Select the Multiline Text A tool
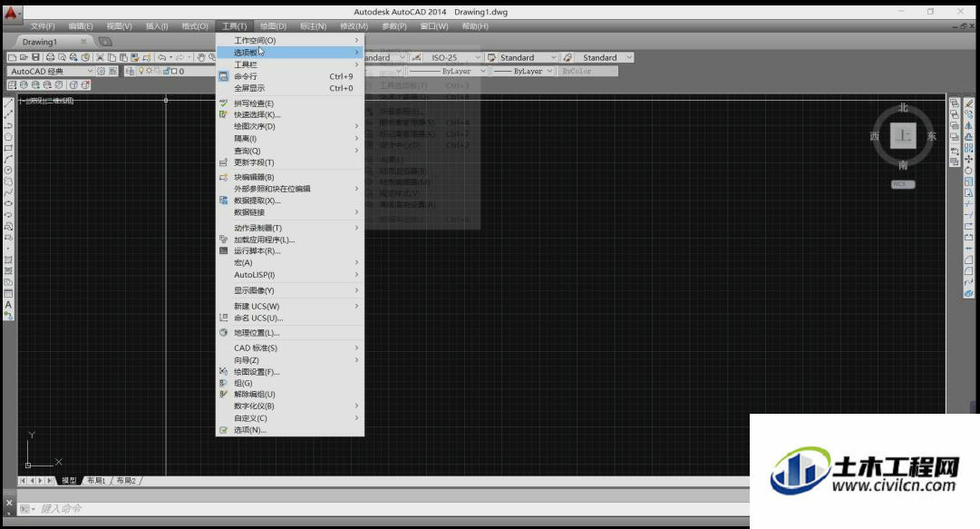Viewport: 980px width, 529px height. (x=9, y=305)
